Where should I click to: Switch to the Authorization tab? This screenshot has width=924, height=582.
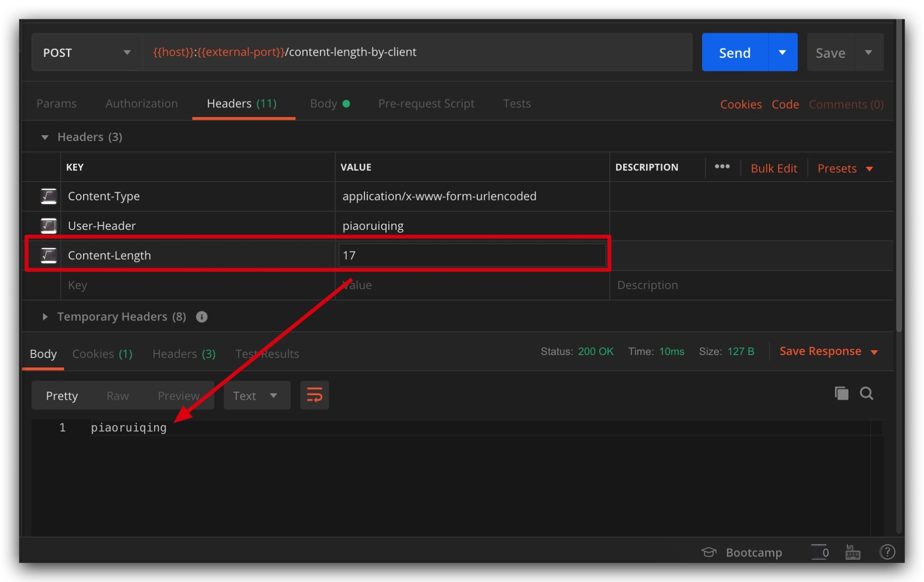[x=141, y=104]
